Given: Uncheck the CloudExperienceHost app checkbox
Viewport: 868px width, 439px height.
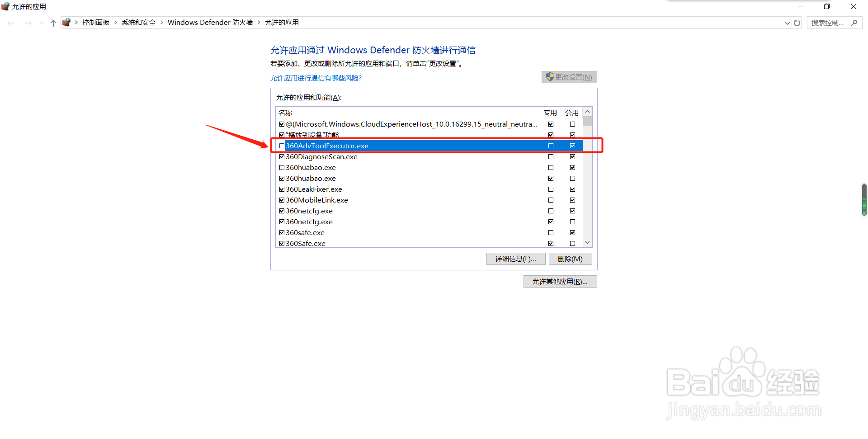Looking at the screenshot, I should coord(282,124).
